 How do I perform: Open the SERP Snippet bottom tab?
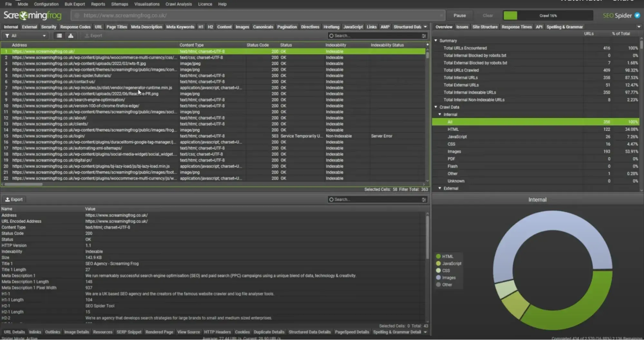(x=129, y=332)
